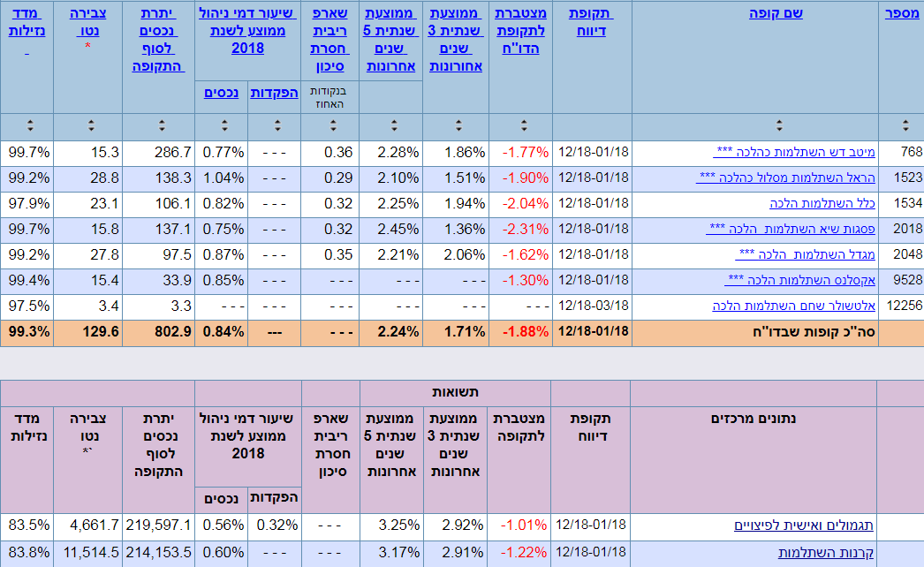Image resolution: width=924 pixels, height=567 pixels.
Task: Sort by the שם קופה column arrows
Action: (x=779, y=125)
